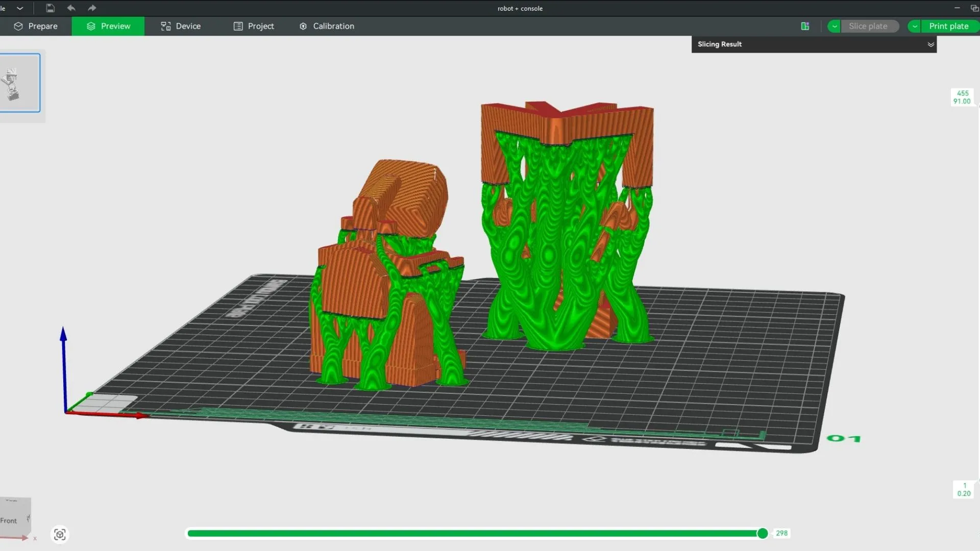980x551 pixels.
Task: Click the undo arrow icon
Action: point(71,8)
